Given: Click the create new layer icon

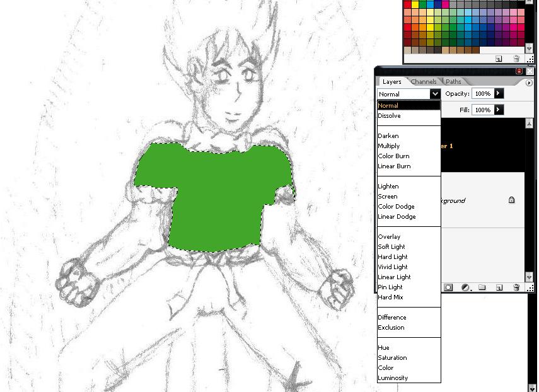Looking at the screenshot, I should click(499, 287).
